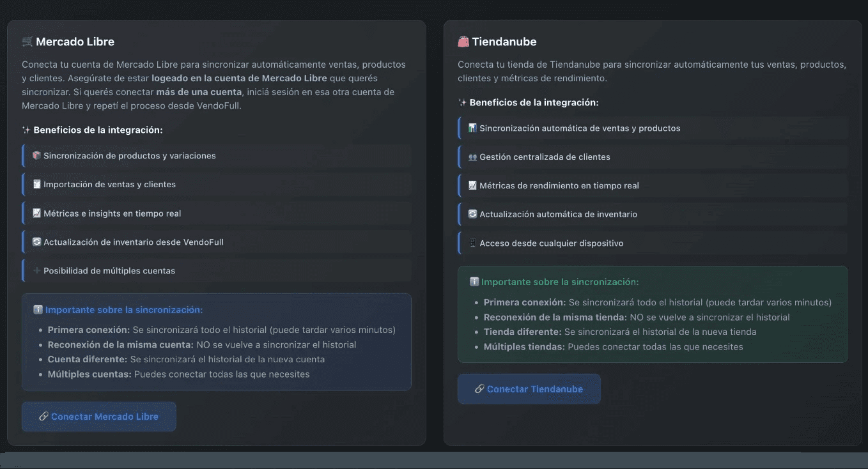This screenshot has width=868, height=469.
Task: Click the Múltiples cuentas line
Action: pos(178,374)
